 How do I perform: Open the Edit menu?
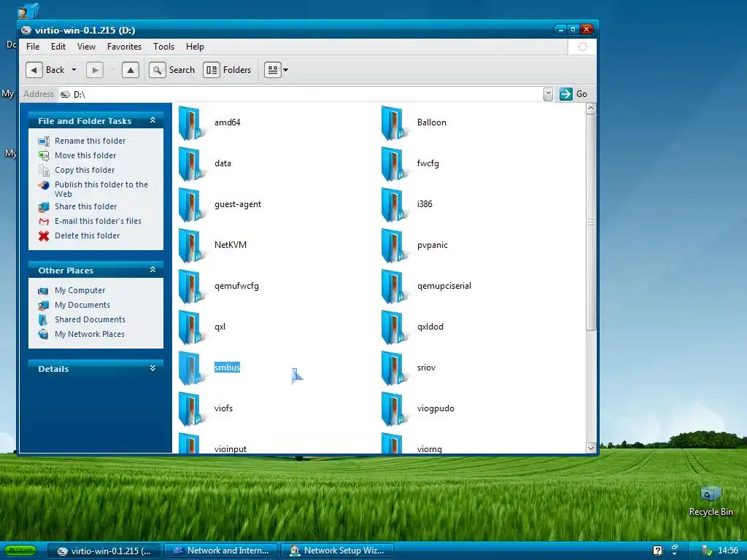tap(58, 47)
